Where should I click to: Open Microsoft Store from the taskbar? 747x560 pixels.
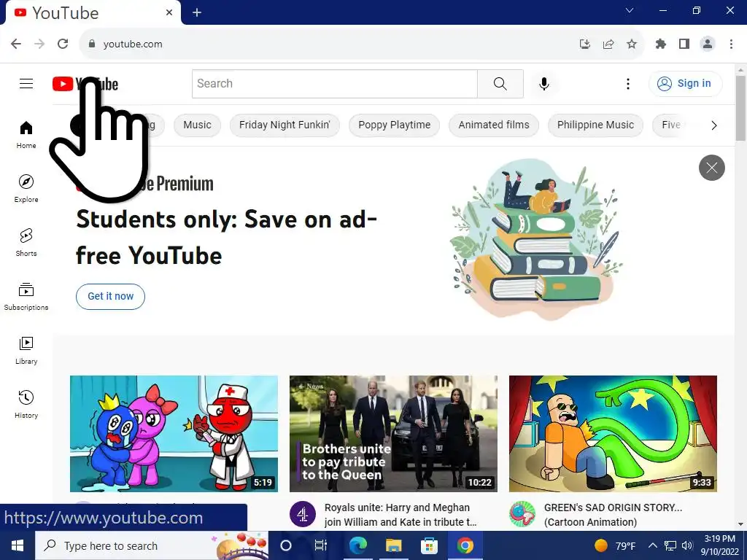(x=429, y=545)
